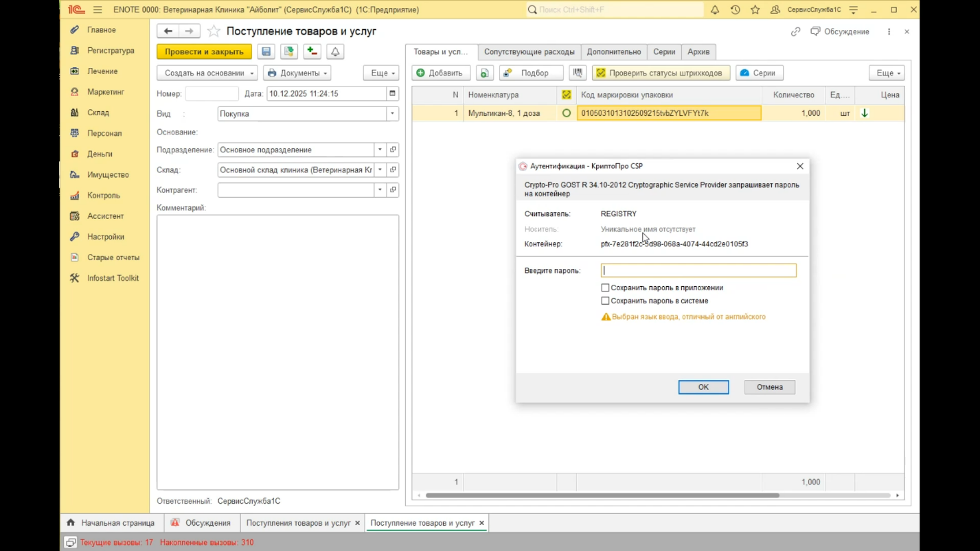Navigate back with the left arrow button

tap(168, 32)
